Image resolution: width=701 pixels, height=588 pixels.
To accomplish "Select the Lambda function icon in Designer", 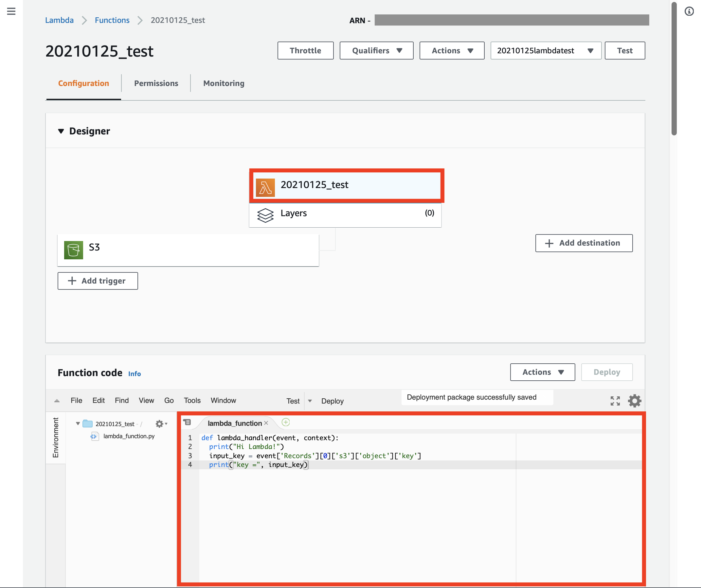I will click(265, 187).
